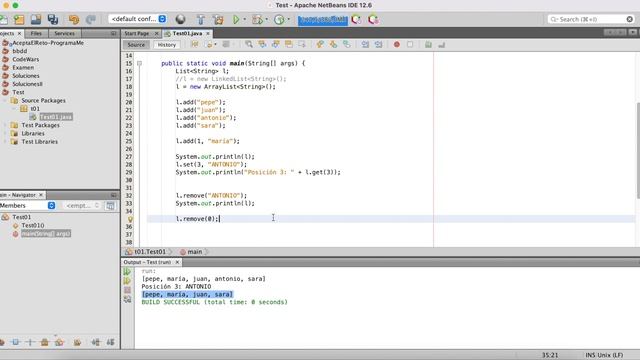This screenshot has width=640, height=360.
Task: Click the Find Selection magnifier icon
Action: point(249,44)
